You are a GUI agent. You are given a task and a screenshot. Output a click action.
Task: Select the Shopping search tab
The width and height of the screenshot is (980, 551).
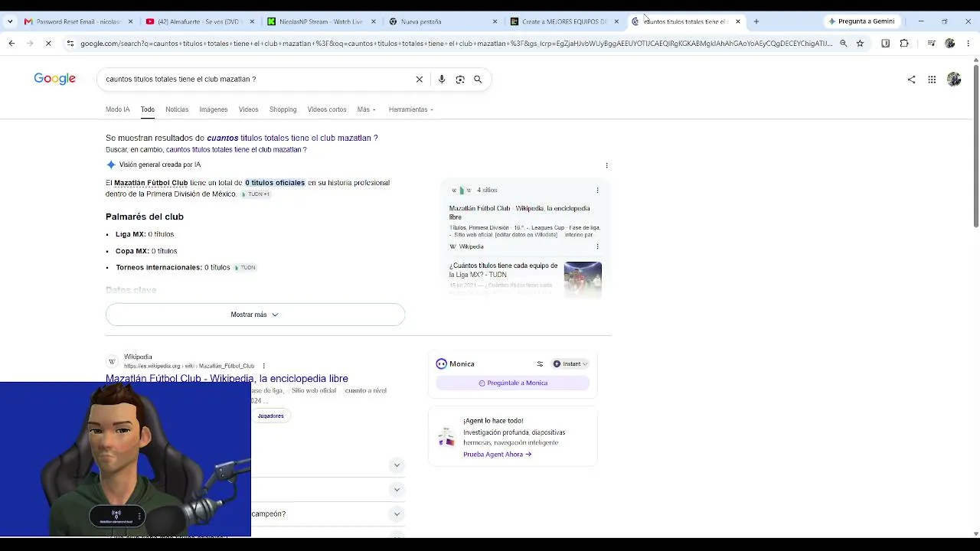(283, 109)
